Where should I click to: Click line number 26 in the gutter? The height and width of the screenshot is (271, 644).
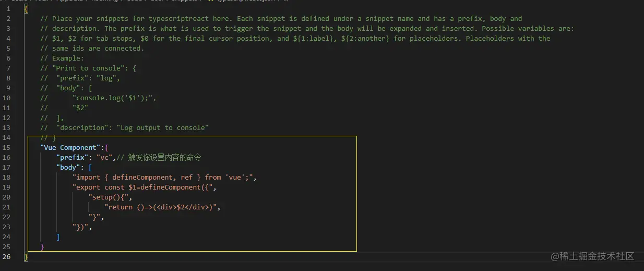click(x=6, y=256)
